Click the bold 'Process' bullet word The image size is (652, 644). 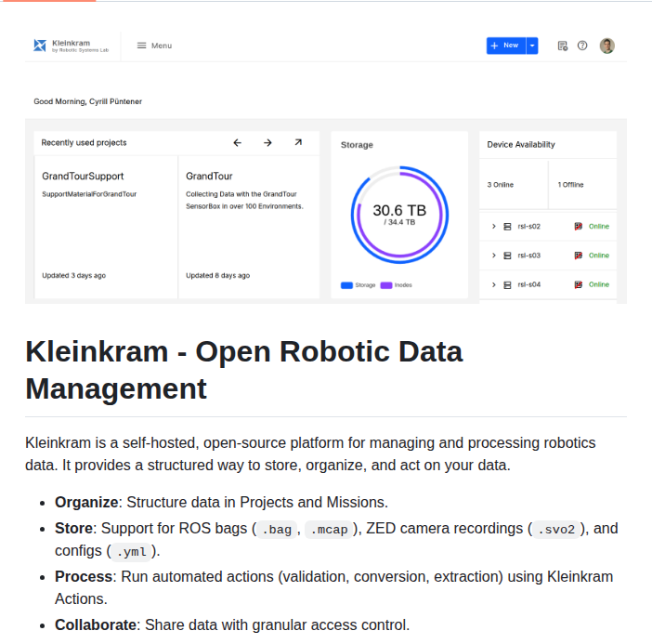coord(84,576)
